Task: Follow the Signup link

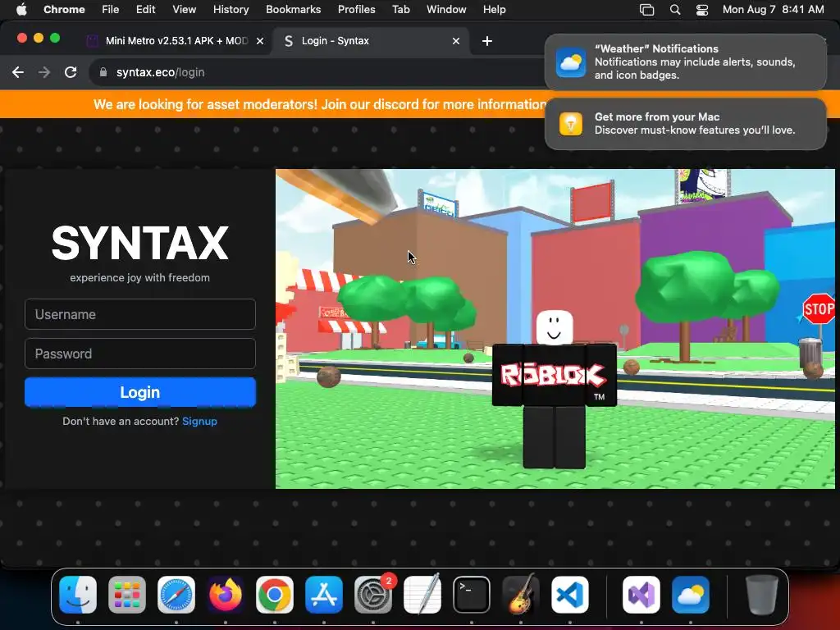Action: pyautogui.click(x=199, y=421)
